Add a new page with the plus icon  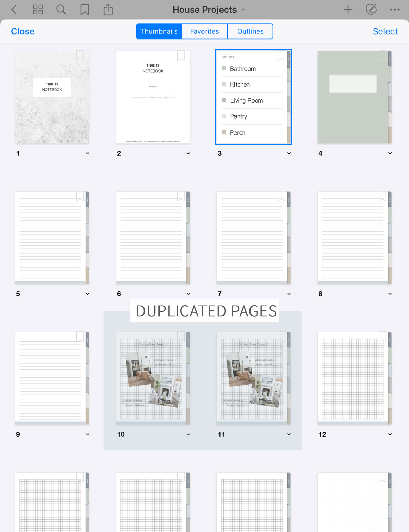348,10
